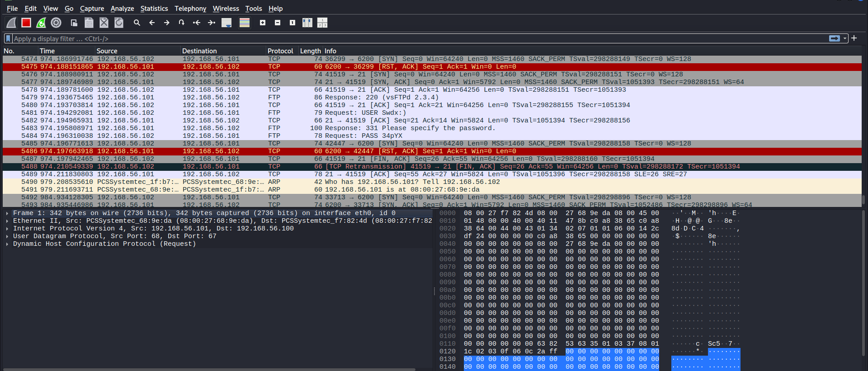Select packet 5483 Please specify password row
The height and width of the screenshot is (371, 868).
[432, 128]
